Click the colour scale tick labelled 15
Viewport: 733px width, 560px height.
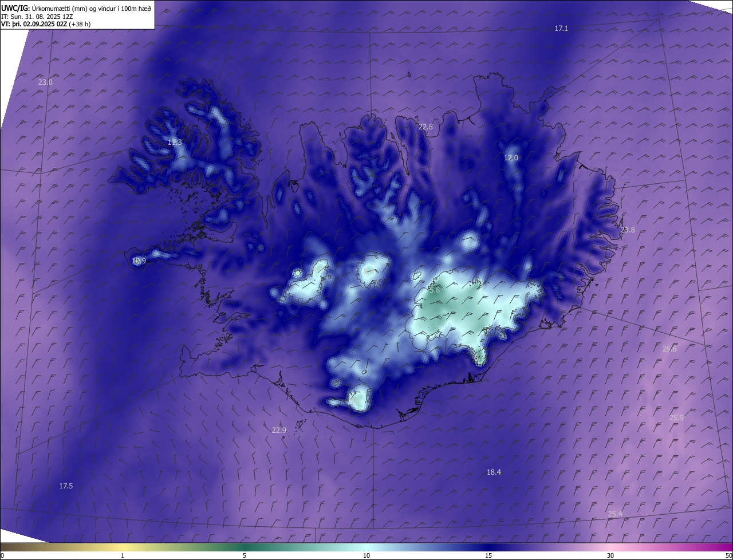tap(488, 555)
